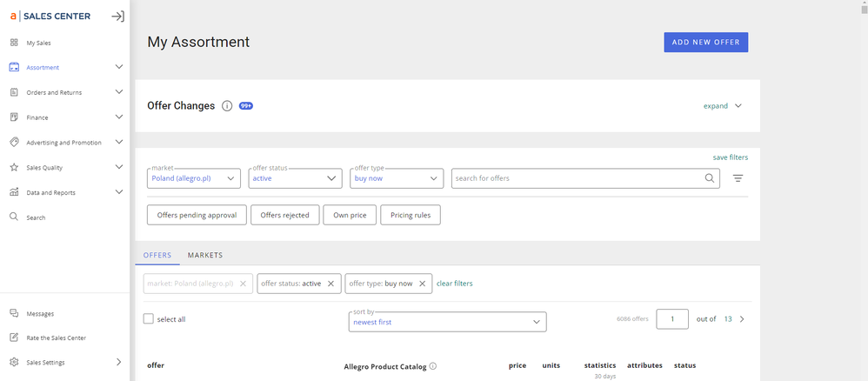Remove the offer type: buy now chip
Screen dimensions: 868x381
[422, 284]
